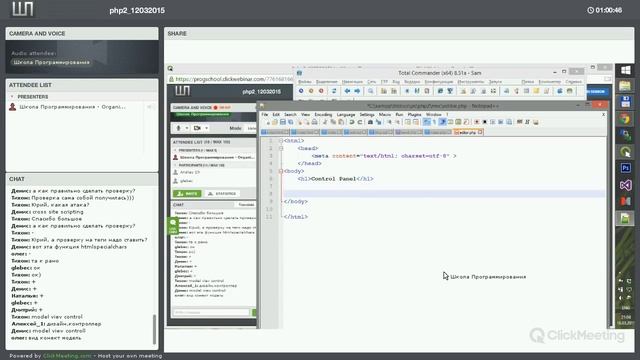Click Notepad++ Zoom In toolbar icon
This screenshot has width=640, height=360.
point(390,122)
